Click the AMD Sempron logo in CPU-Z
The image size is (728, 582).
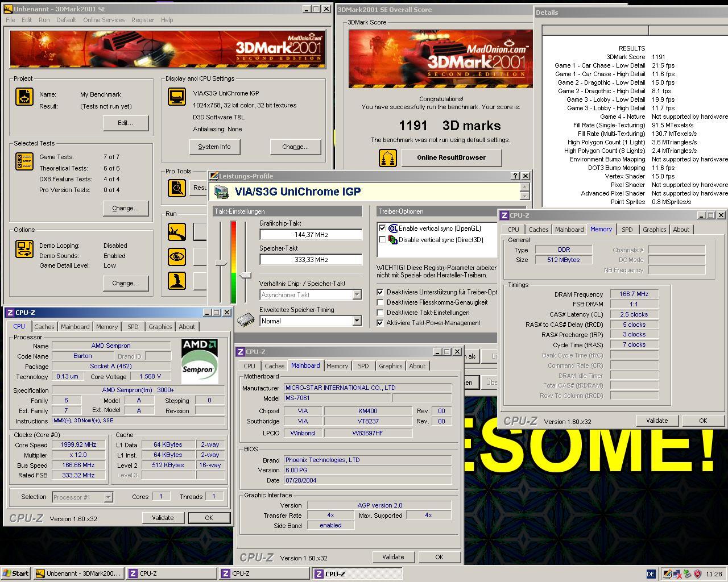200,360
